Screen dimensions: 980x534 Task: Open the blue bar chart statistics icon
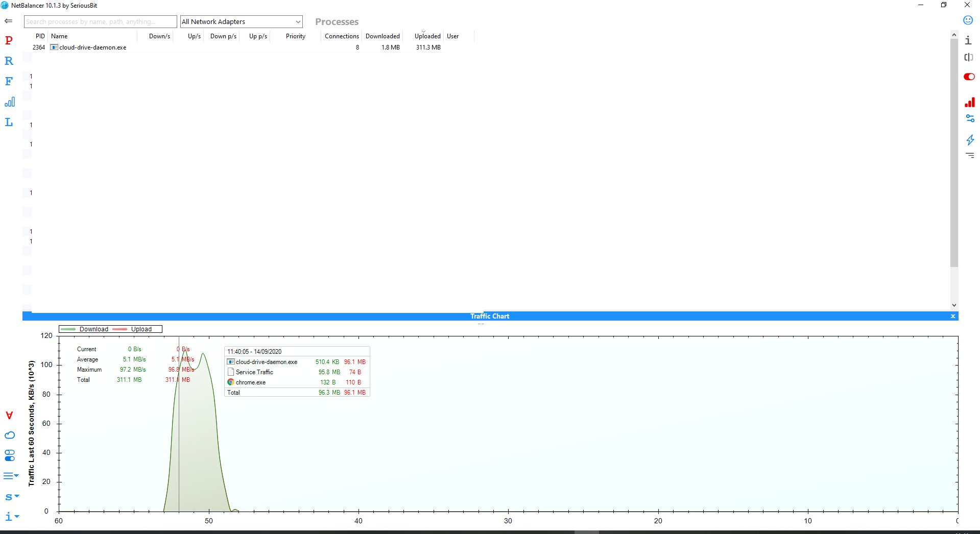point(9,102)
